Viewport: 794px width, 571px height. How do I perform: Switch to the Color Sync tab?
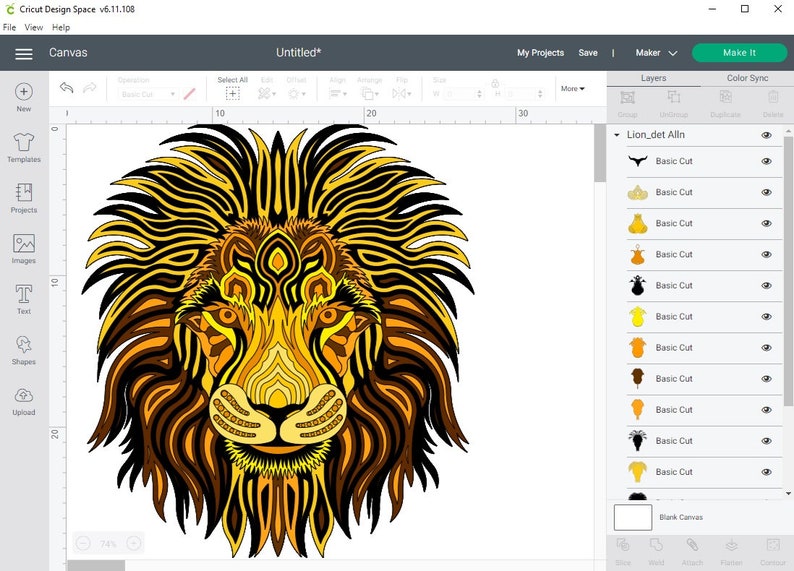(x=747, y=78)
